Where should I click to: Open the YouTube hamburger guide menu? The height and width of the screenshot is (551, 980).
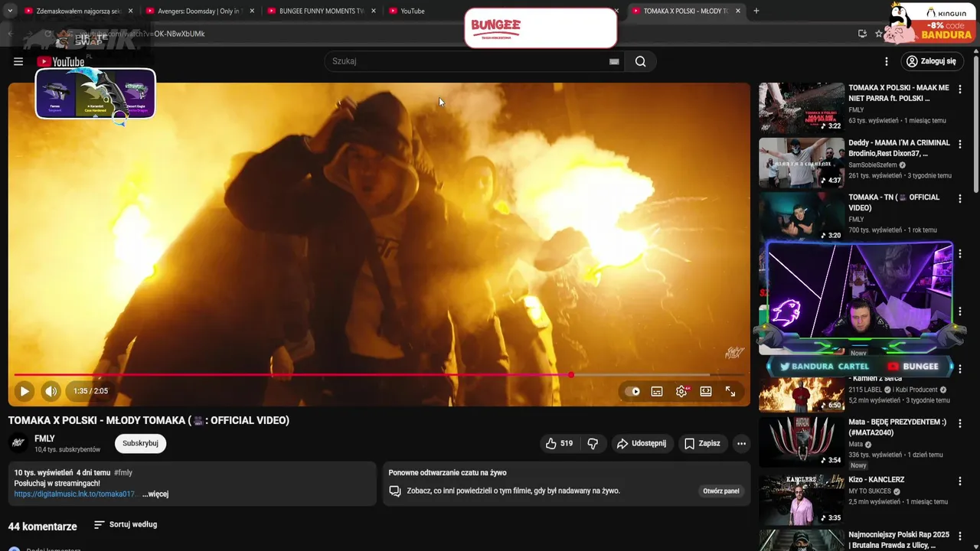pos(18,61)
